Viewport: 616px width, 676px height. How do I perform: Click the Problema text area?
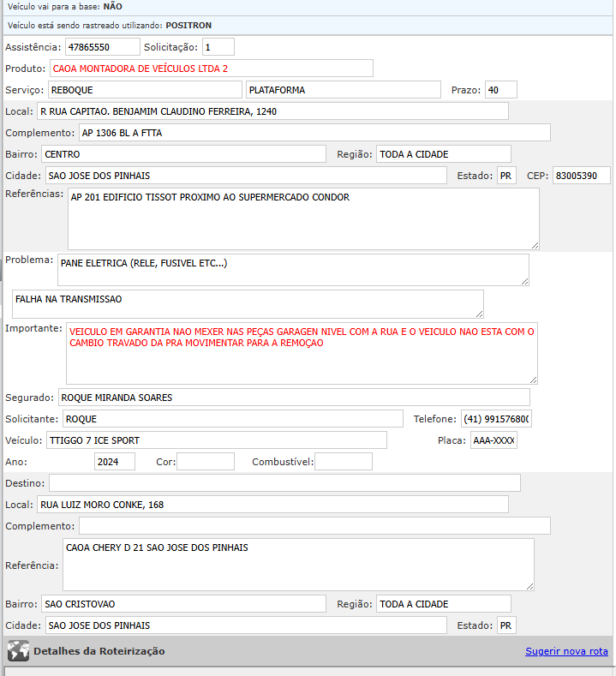[x=293, y=269]
